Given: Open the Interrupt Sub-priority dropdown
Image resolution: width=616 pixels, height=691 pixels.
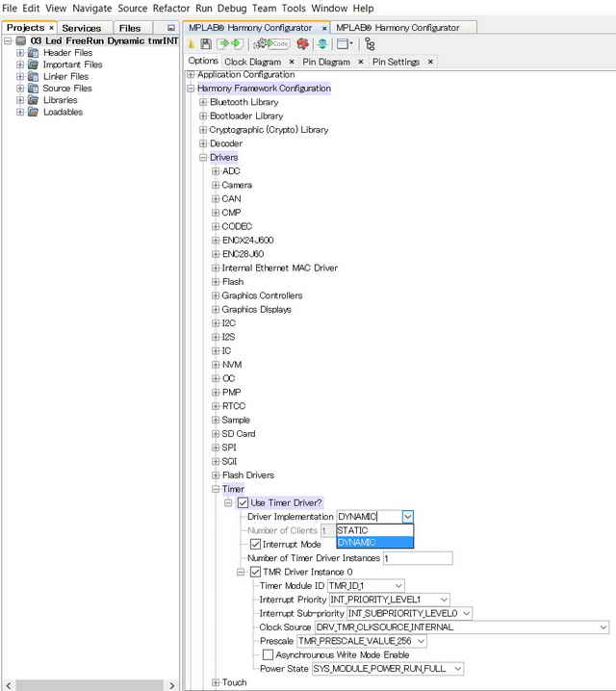Looking at the screenshot, I should click(466, 613).
